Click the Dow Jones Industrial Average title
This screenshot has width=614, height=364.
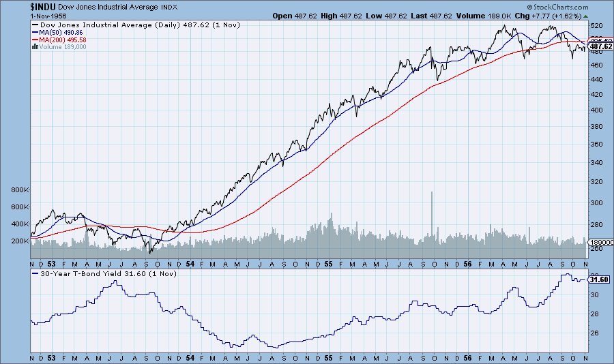(108, 7)
